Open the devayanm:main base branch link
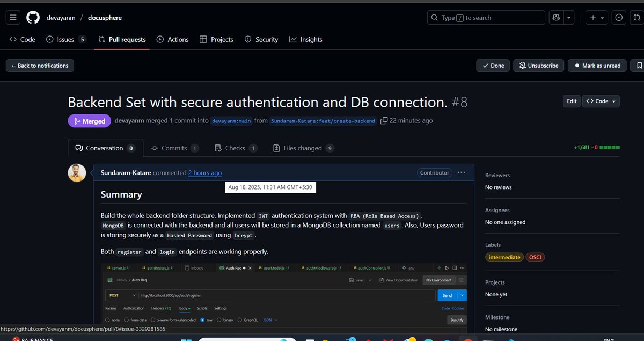This screenshot has width=644, height=341. (x=231, y=121)
